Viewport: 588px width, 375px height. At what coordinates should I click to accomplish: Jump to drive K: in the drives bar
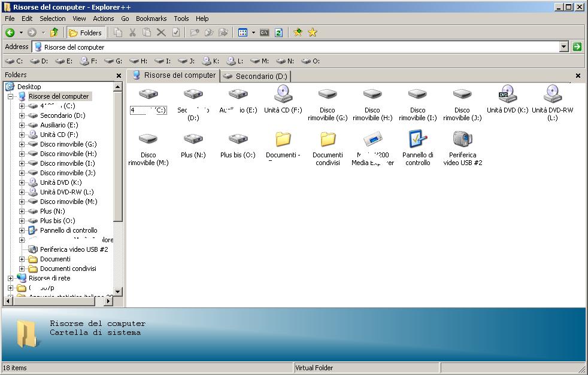coord(211,61)
